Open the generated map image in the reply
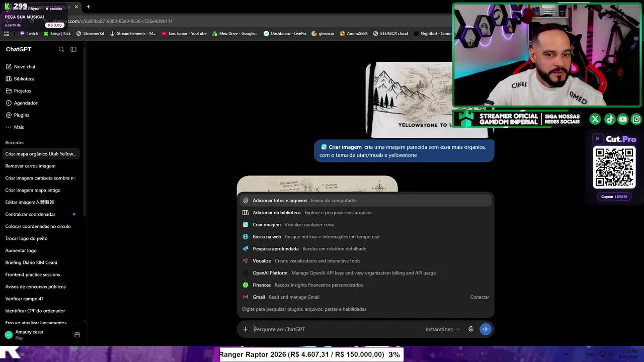 point(317,184)
